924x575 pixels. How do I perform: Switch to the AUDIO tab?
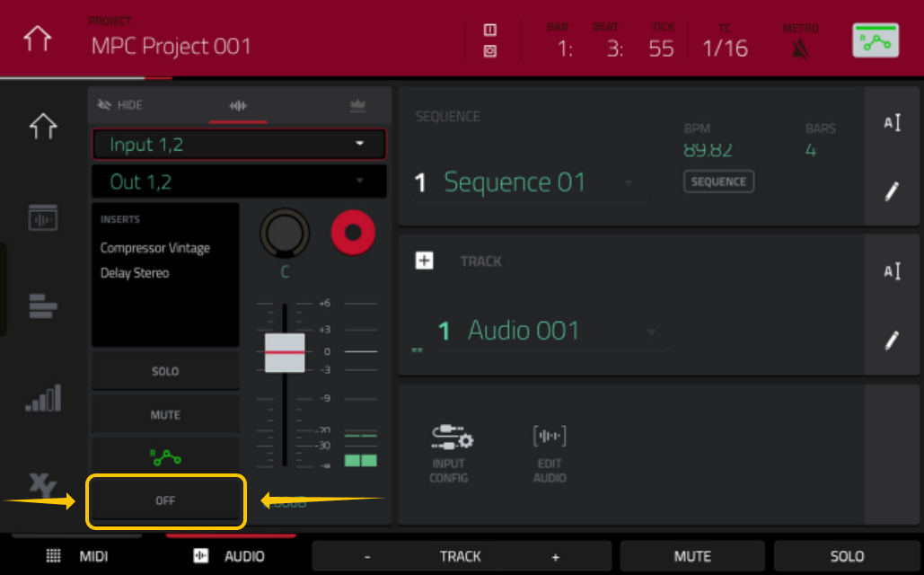click(x=230, y=556)
